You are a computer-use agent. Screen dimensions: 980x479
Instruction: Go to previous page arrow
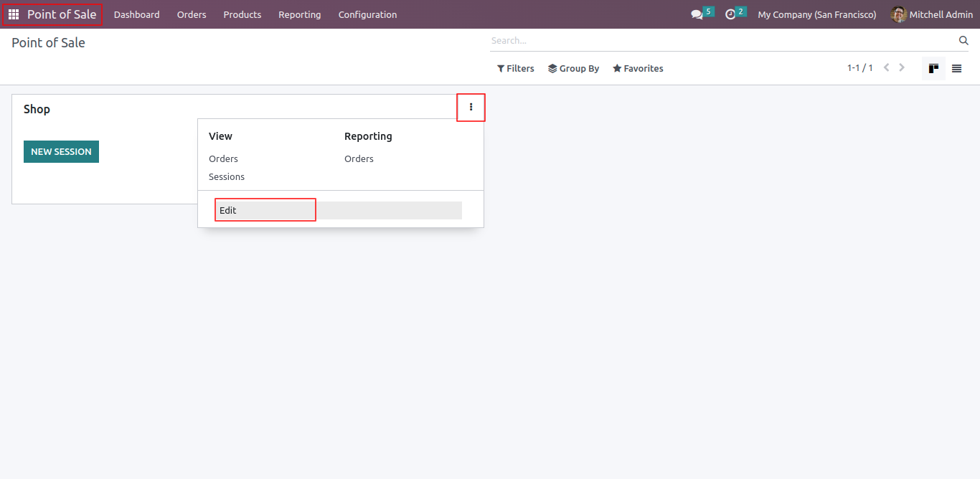pos(887,67)
